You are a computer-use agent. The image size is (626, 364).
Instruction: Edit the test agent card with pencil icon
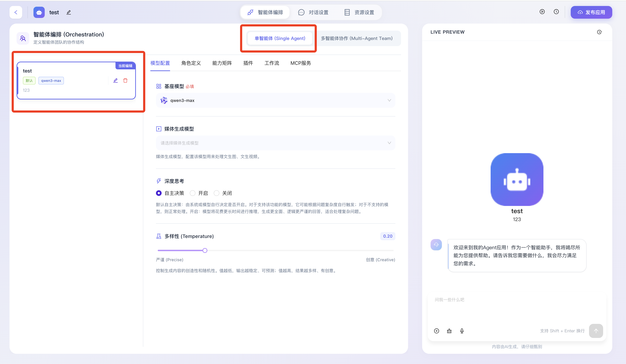point(115,80)
